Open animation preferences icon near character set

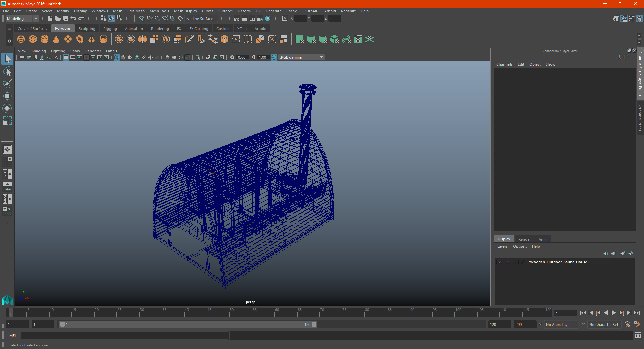(x=637, y=324)
